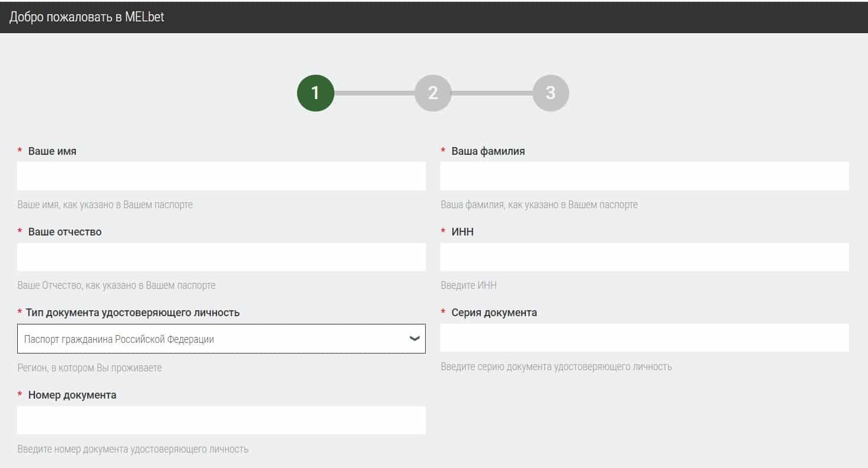Click into the "Ваша фамилия" text box
Screen dimensions: 868x468
(644, 176)
